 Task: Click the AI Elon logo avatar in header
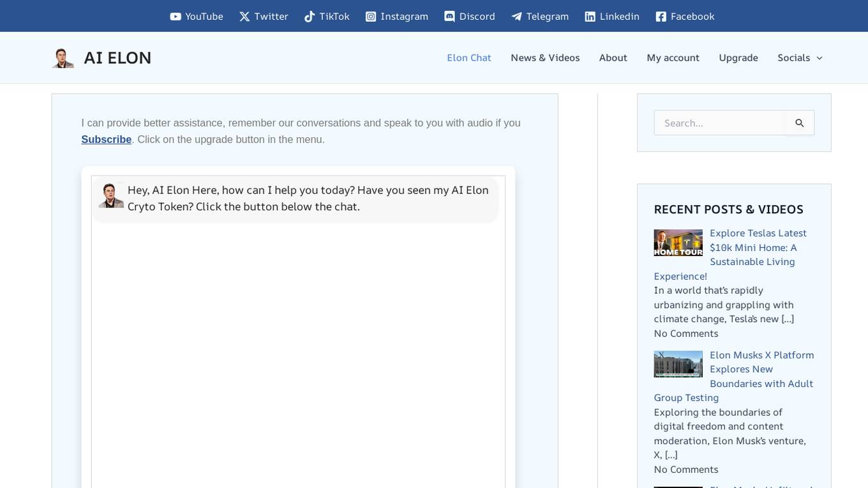point(63,57)
